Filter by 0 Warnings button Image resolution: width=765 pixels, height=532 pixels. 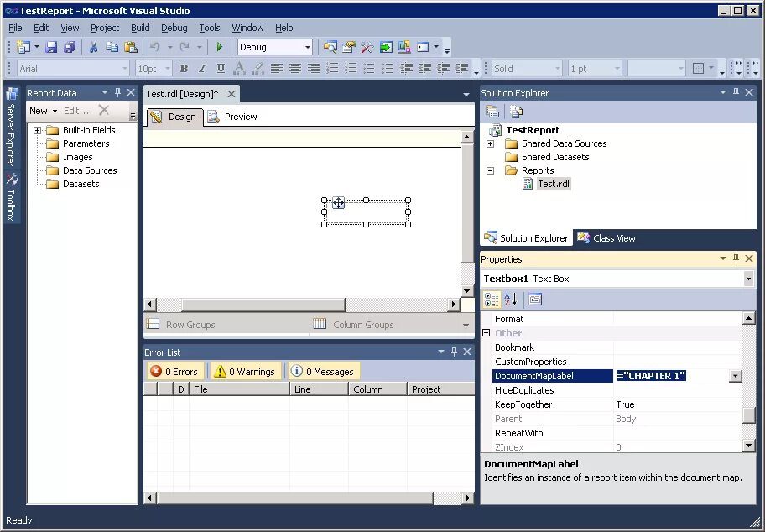click(x=247, y=372)
